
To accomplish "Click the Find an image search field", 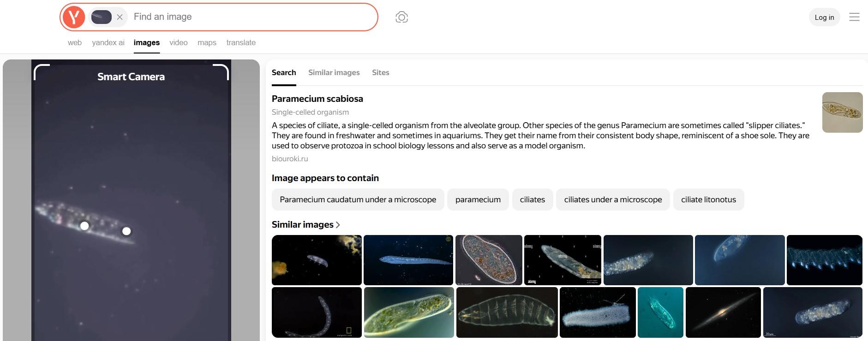I will (249, 17).
